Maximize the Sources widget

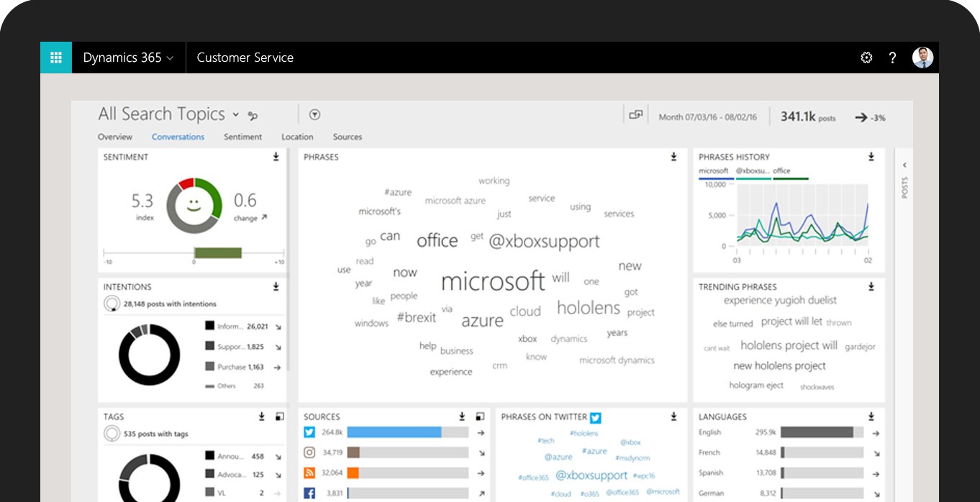click(480, 416)
